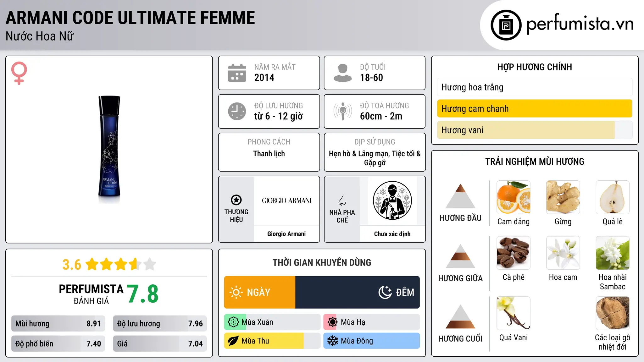Click the sillage icon beside Độ toả hương
The image size is (644, 362).
[342, 111]
